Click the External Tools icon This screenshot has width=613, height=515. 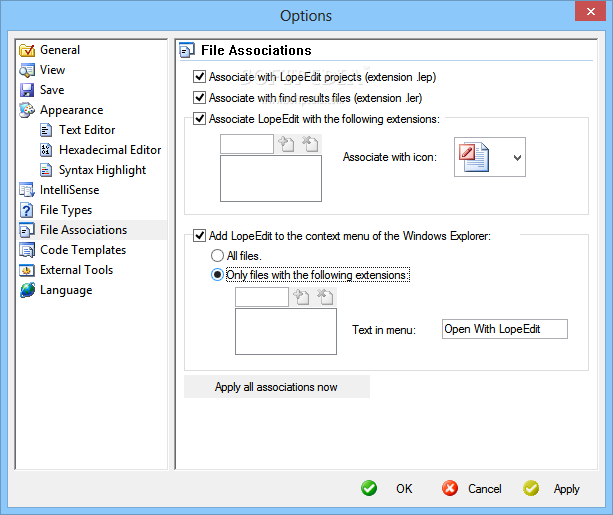point(27,270)
